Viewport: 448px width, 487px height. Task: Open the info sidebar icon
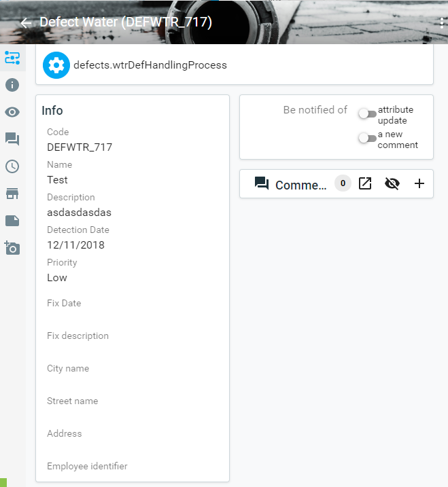point(12,85)
